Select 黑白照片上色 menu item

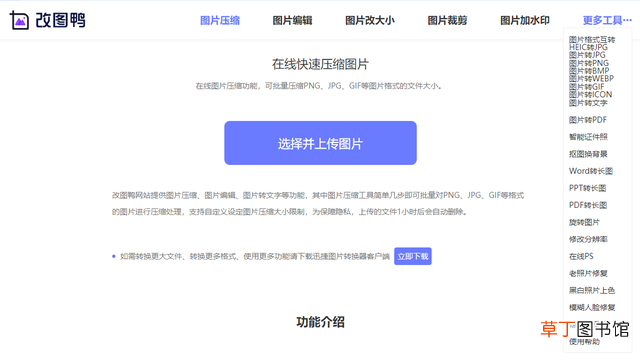point(592,291)
